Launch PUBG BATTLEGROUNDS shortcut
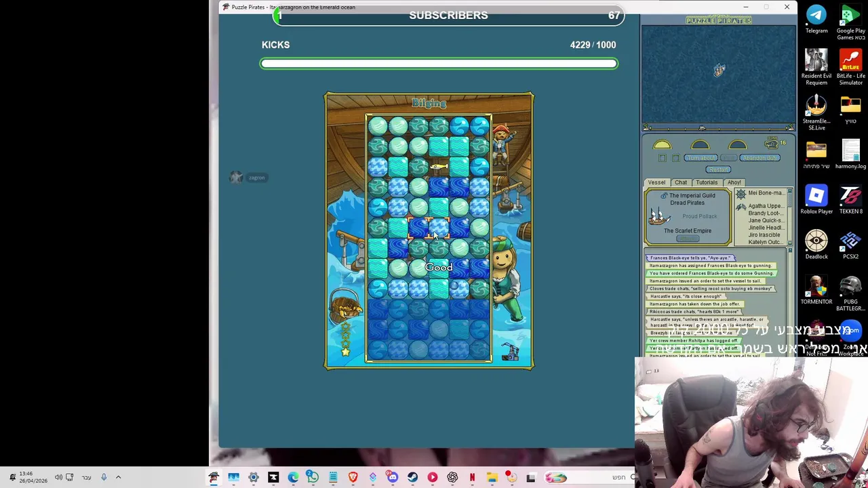 (x=850, y=293)
